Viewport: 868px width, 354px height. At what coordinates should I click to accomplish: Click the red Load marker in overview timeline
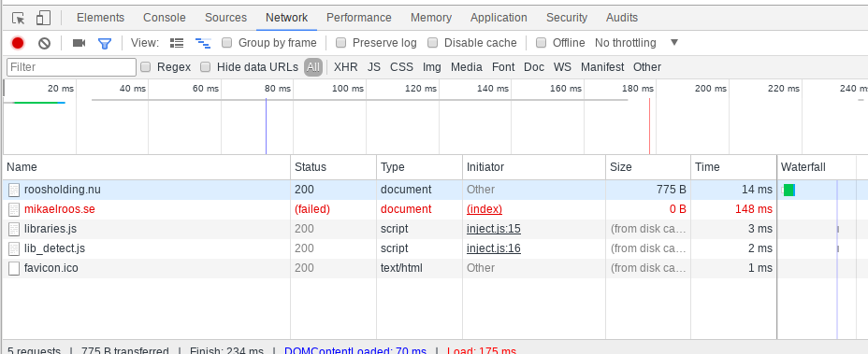coord(649,126)
